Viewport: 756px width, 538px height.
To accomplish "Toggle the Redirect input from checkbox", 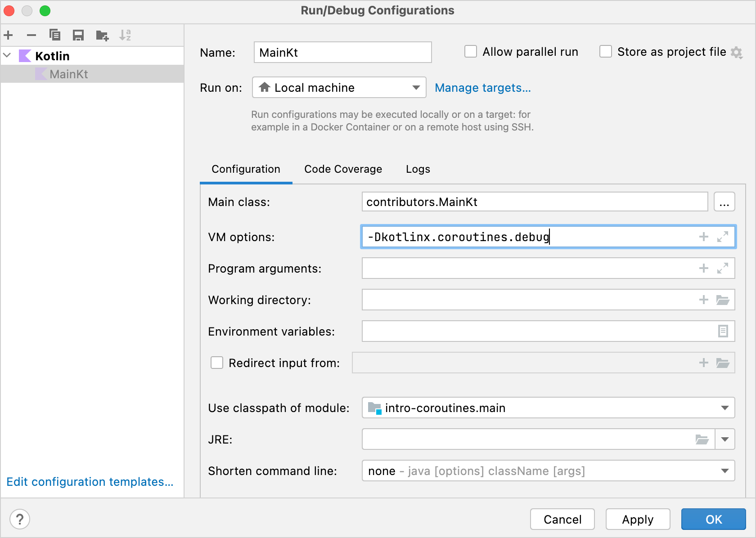I will click(x=217, y=363).
